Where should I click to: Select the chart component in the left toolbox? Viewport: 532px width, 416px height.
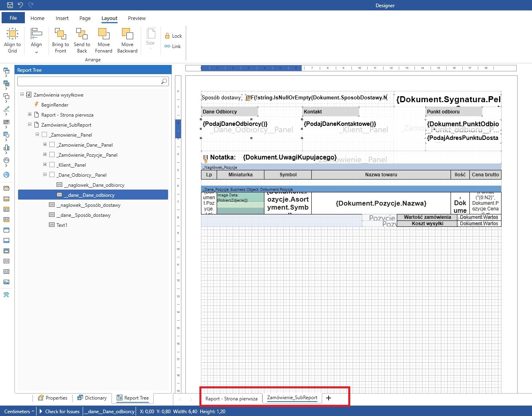[6, 147]
